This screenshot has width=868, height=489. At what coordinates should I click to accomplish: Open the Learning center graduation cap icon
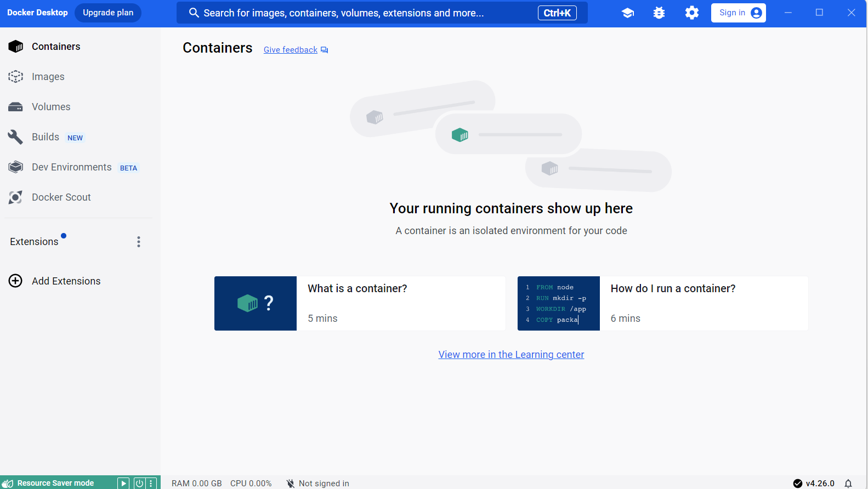628,13
